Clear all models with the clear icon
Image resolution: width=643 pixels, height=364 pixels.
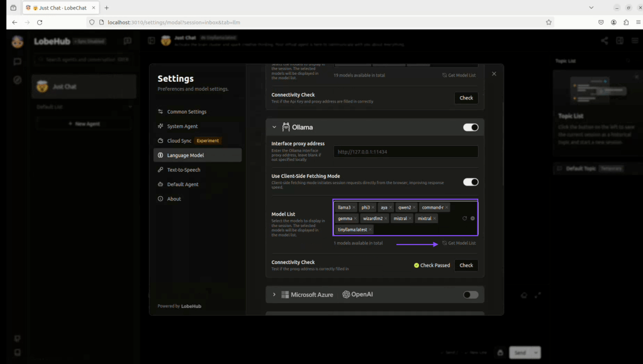click(x=472, y=218)
